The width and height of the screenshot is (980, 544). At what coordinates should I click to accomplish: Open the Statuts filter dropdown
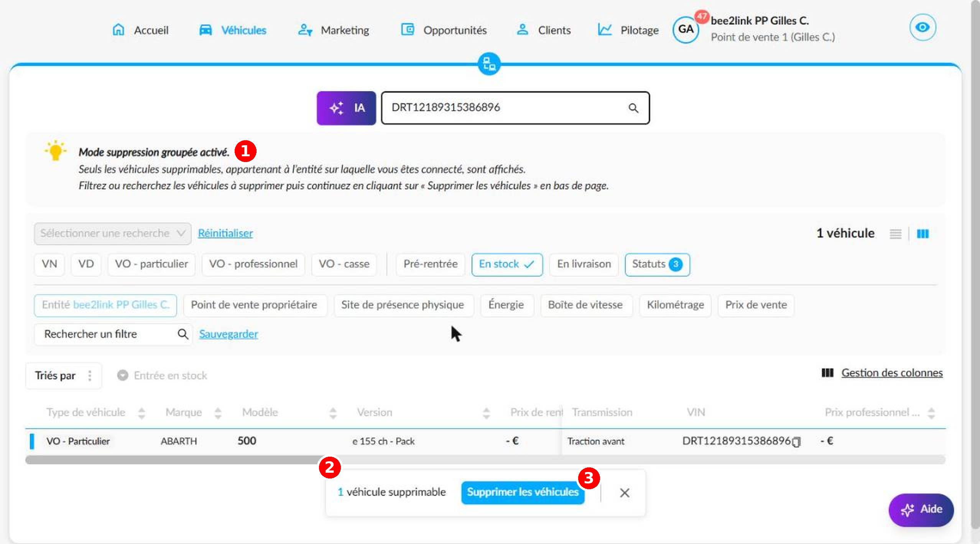[657, 264]
